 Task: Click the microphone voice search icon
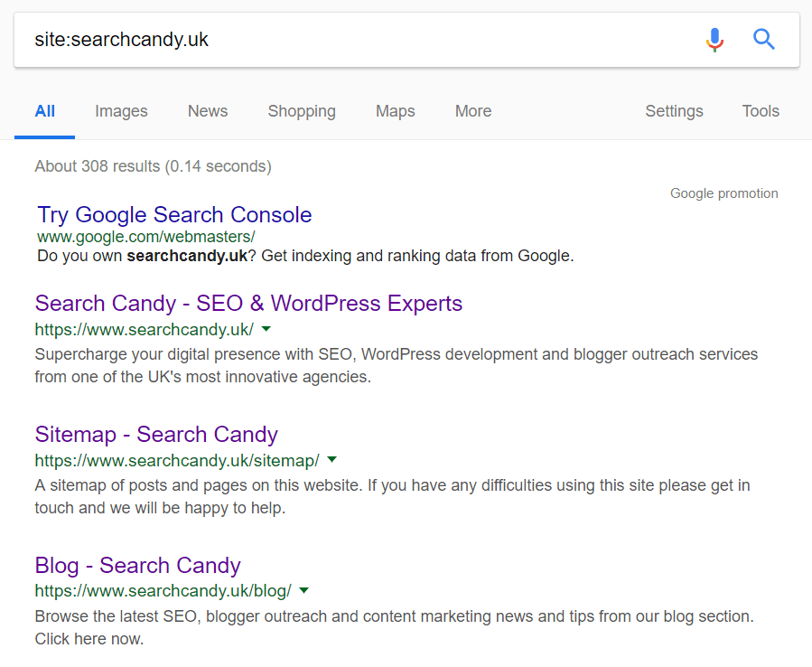click(x=714, y=40)
